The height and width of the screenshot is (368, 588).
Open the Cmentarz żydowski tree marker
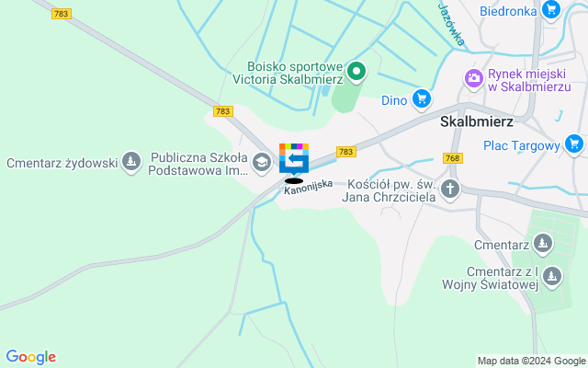tap(131, 162)
